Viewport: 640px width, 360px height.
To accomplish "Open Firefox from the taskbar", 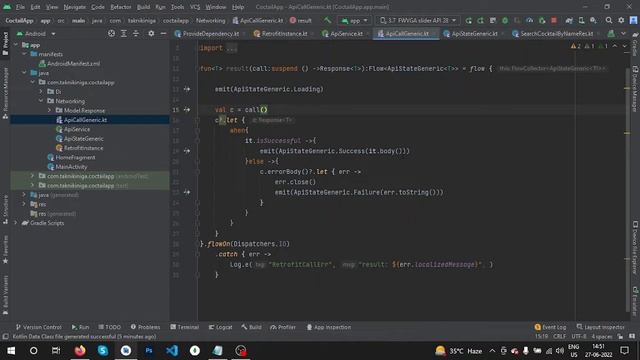I will pos(80,351).
